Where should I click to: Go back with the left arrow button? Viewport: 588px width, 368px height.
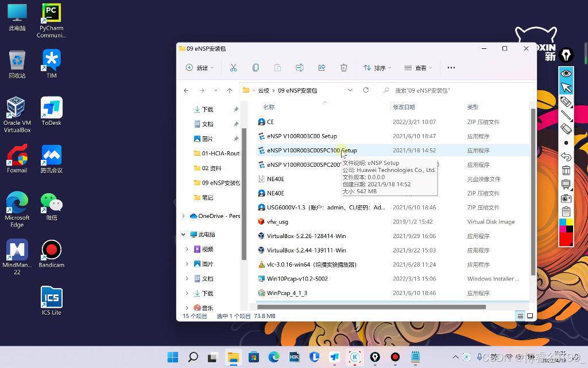pos(186,90)
